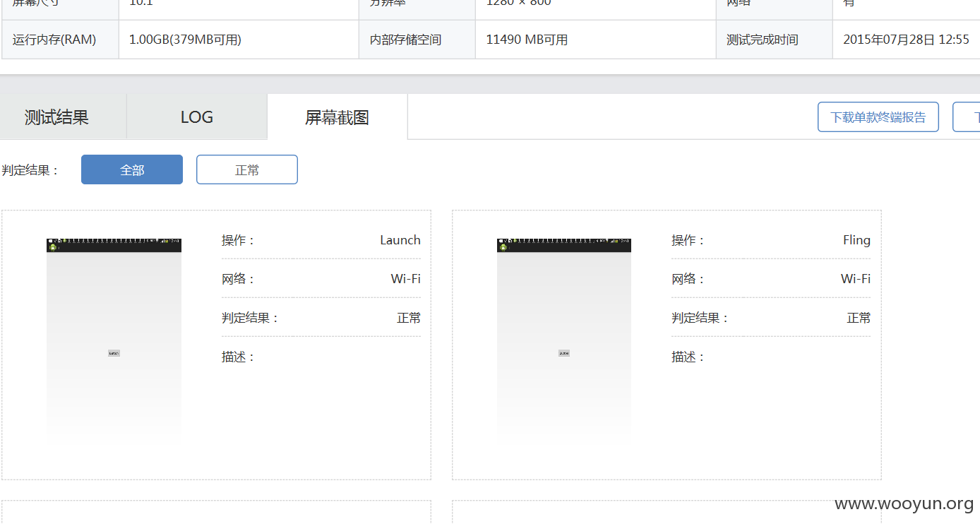Click the 11490 MB可用 storage value

[527, 40]
